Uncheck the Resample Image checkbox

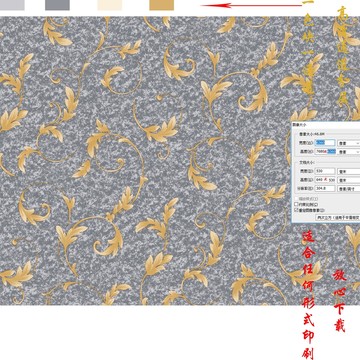pos(296,210)
